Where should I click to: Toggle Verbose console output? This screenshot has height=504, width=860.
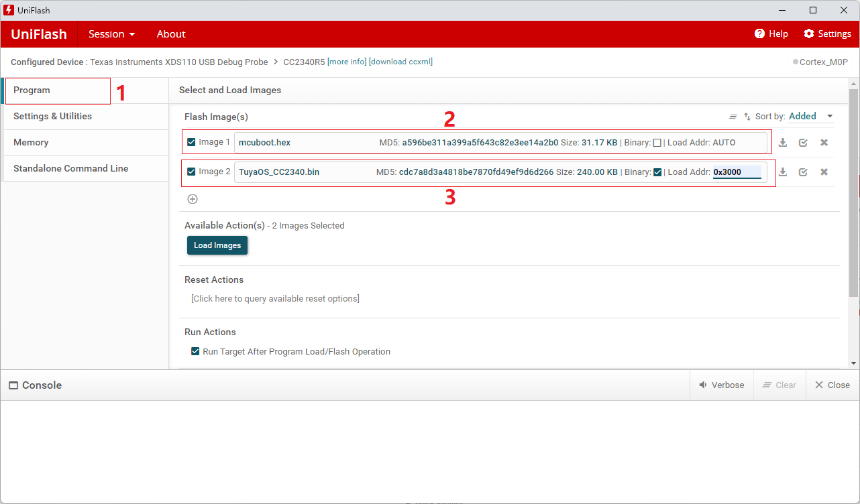tap(721, 385)
